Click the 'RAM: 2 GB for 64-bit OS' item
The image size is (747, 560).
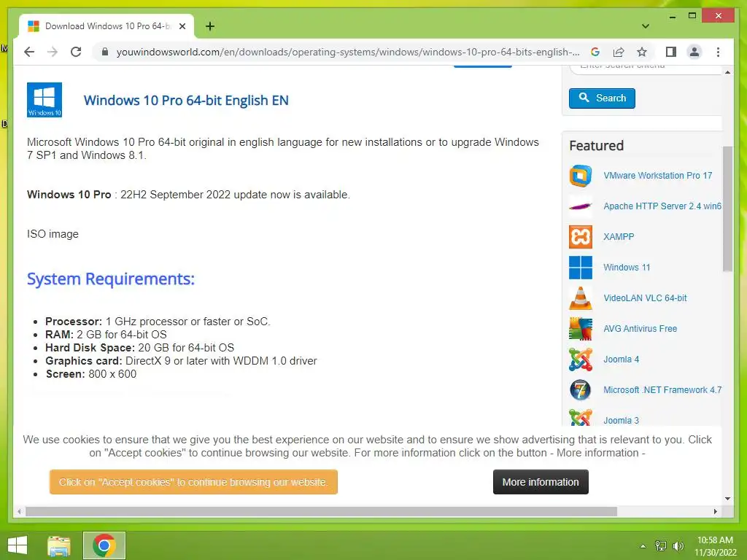[x=106, y=335]
